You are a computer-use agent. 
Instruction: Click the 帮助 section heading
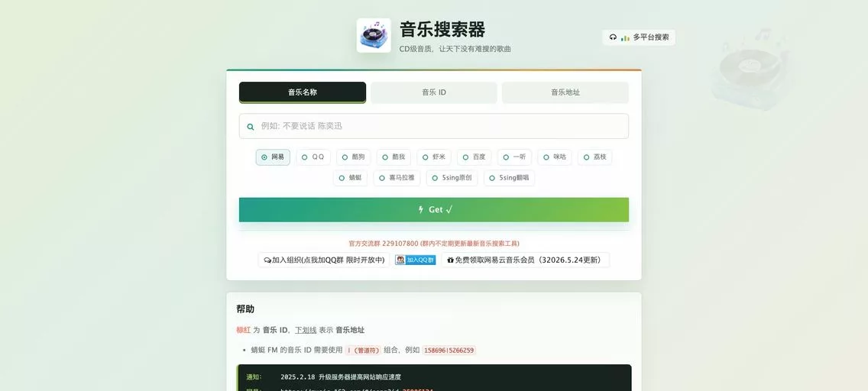point(245,309)
